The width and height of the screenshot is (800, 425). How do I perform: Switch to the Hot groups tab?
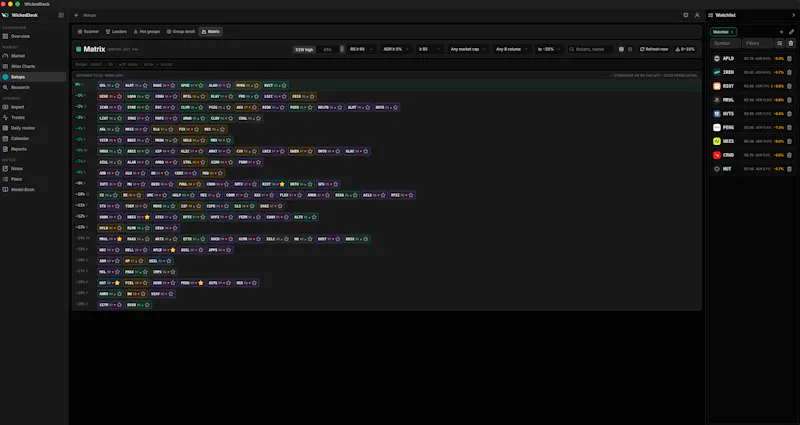tap(147, 32)
